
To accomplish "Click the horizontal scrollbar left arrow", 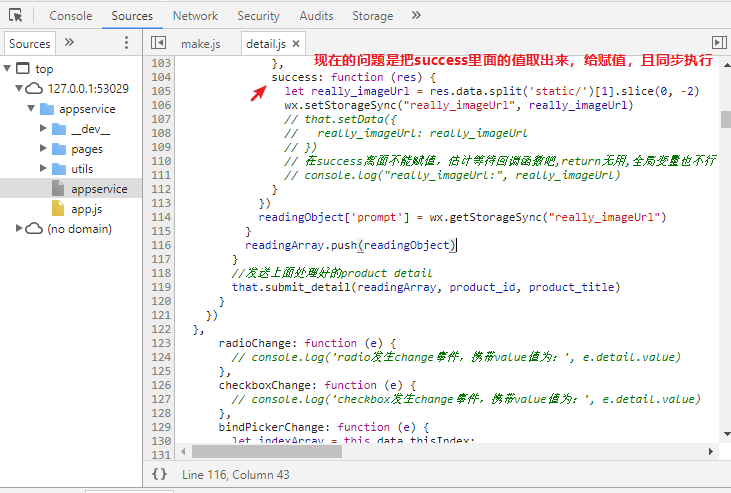I will coord(183,451).
